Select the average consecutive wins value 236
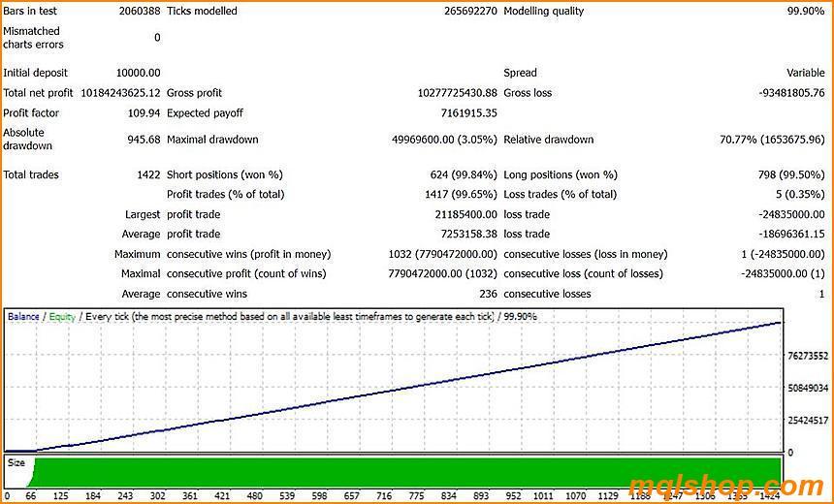 (x=488, y=294)
